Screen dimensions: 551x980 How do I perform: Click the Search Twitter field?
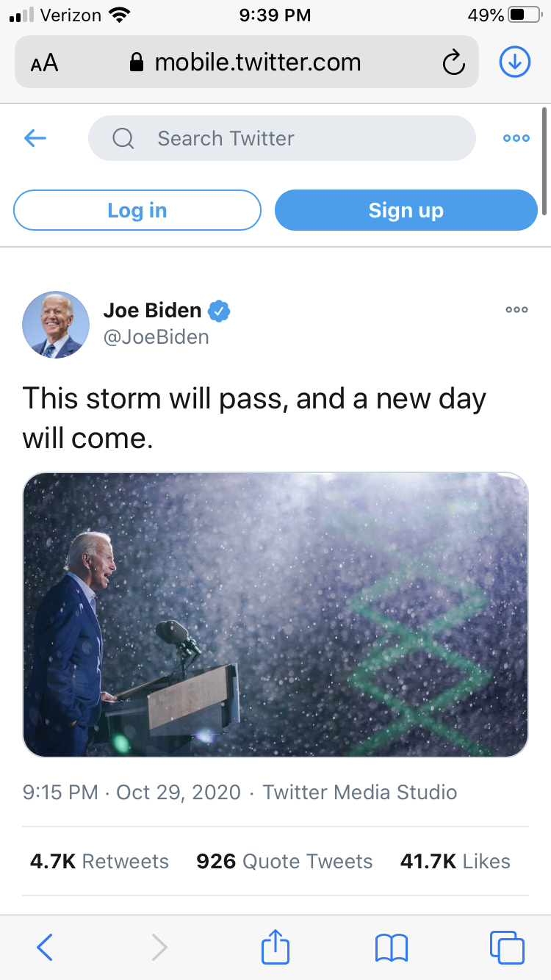(282, 138)
